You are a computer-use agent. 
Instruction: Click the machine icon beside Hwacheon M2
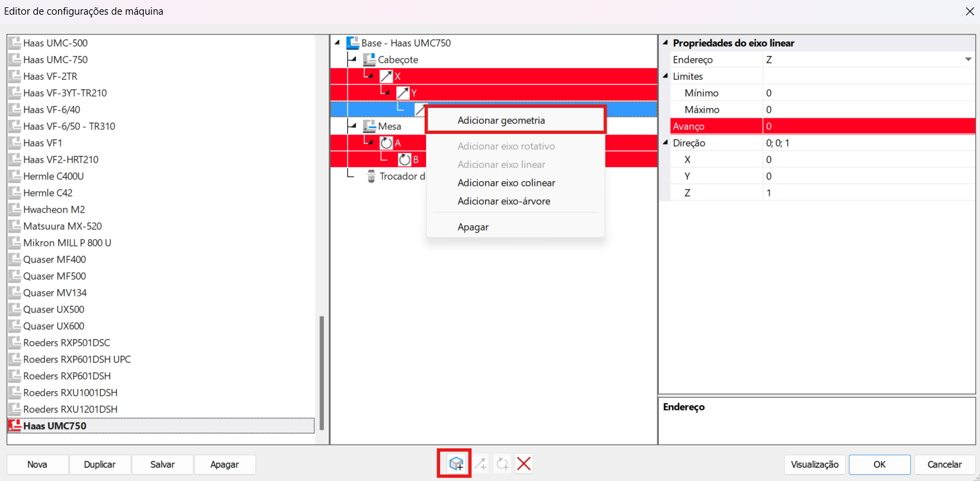[x=14, y=210]
